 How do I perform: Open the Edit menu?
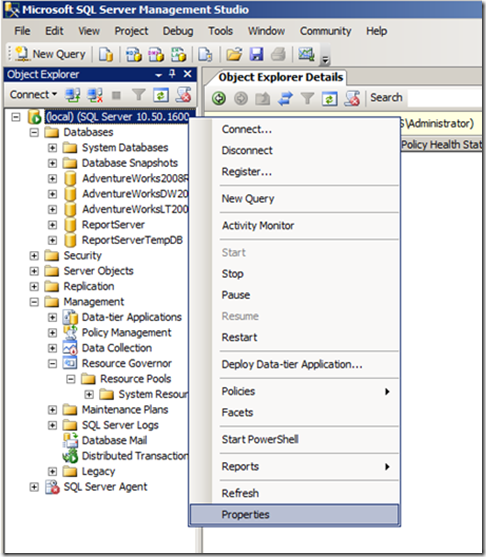pyautogui.click(x=54, y=31)
